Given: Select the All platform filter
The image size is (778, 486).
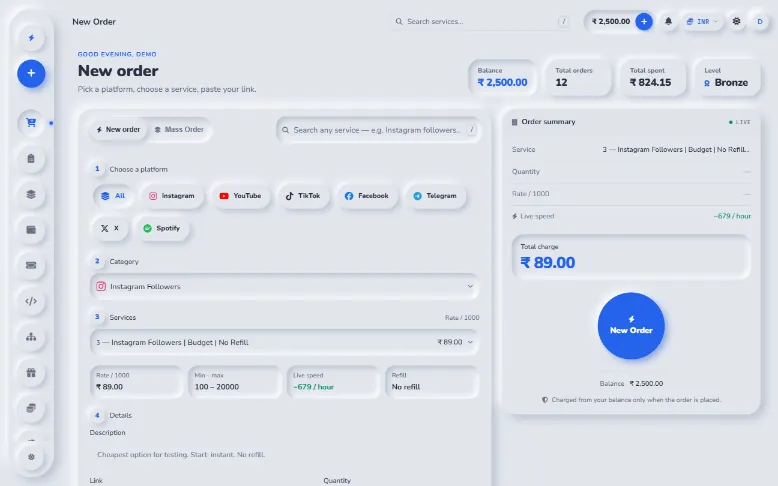Looking at the screenshot, I should pyautogui.click(x=113, y=196).
